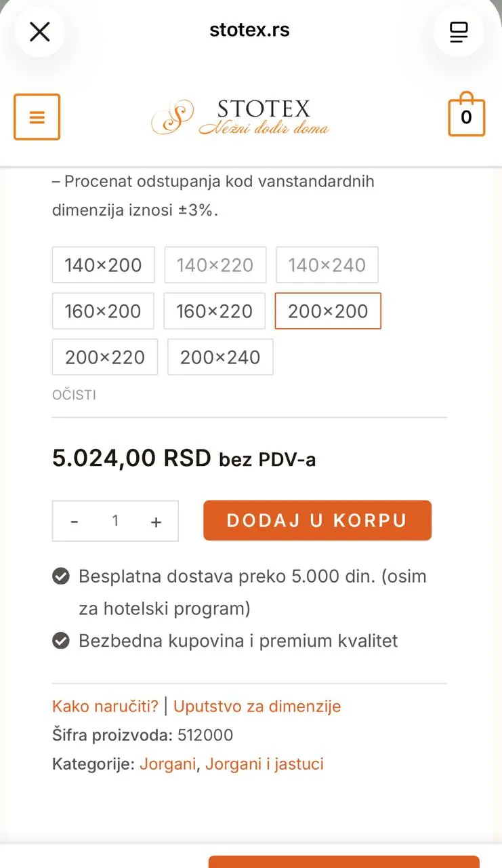The width and height of the screenshot is (502, 868).
Task: Clear selection with OČISTI
Action: click(x=74, y=395)
